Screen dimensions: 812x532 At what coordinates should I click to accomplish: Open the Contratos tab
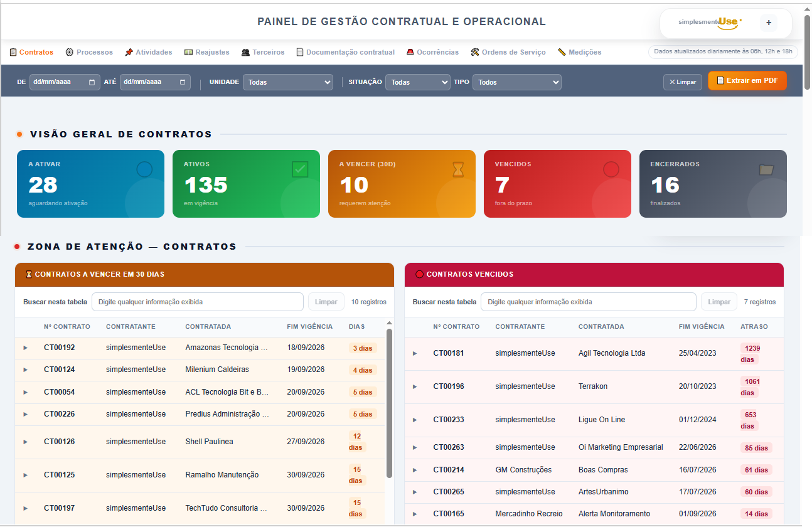click(x=31, y=52)
